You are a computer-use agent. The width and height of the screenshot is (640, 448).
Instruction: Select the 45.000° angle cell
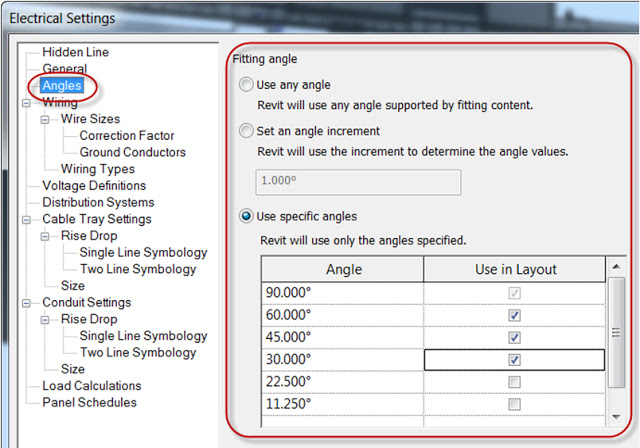[x=342, y=337]
